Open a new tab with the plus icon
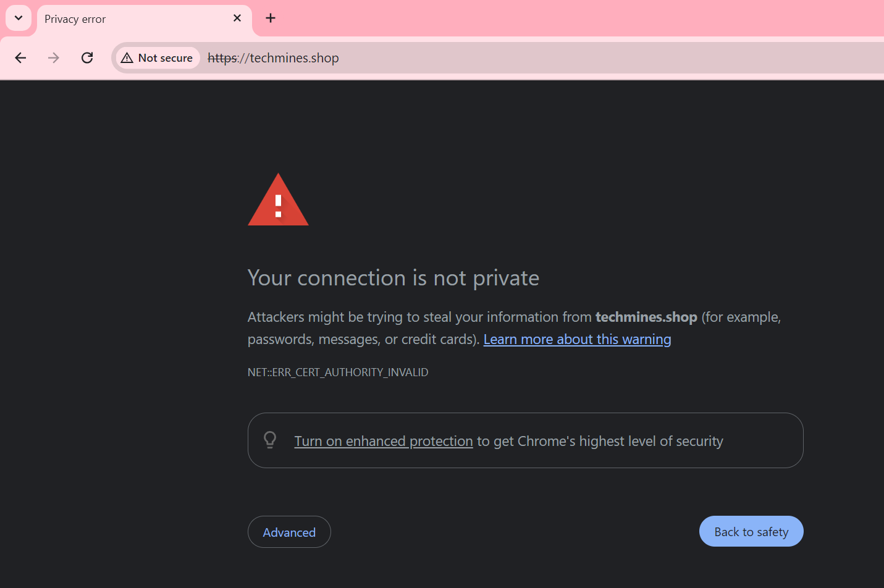884x588 pixels. tap(271, 19)
